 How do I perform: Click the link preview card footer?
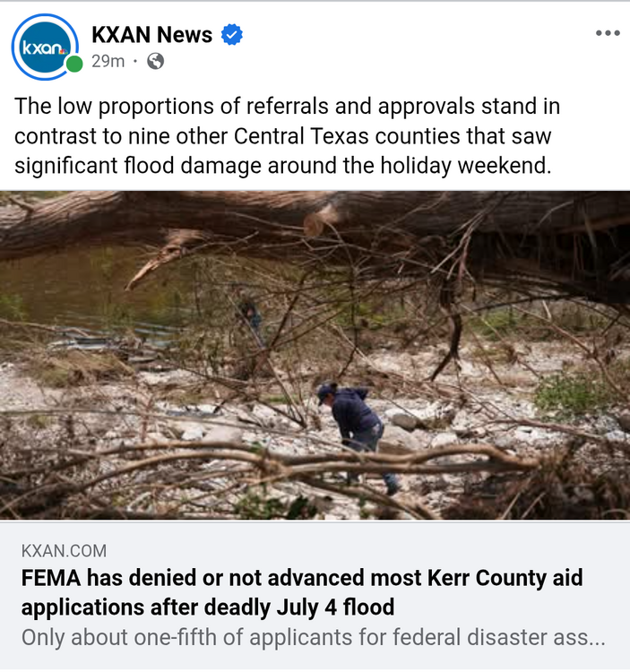click(x=315, y=596)
